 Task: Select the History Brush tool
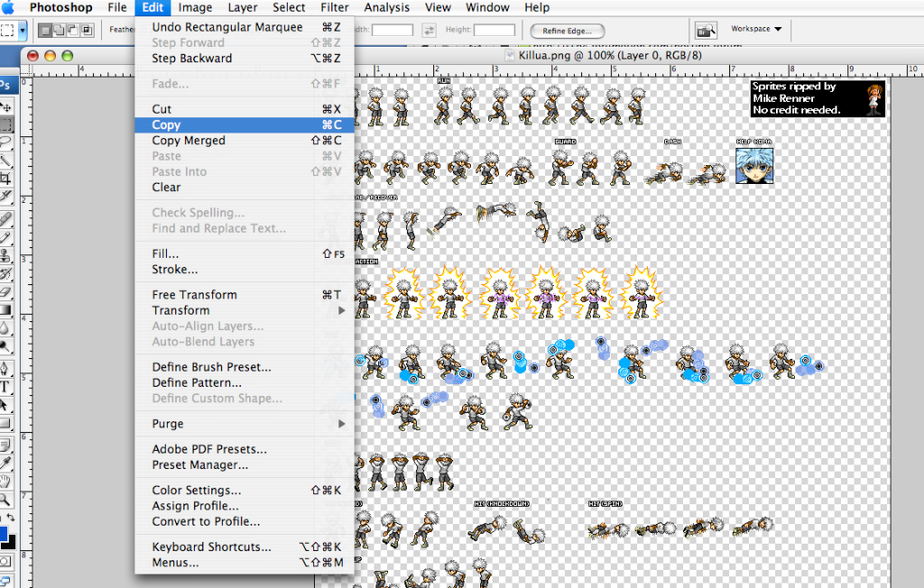click(x=6, y=273)
